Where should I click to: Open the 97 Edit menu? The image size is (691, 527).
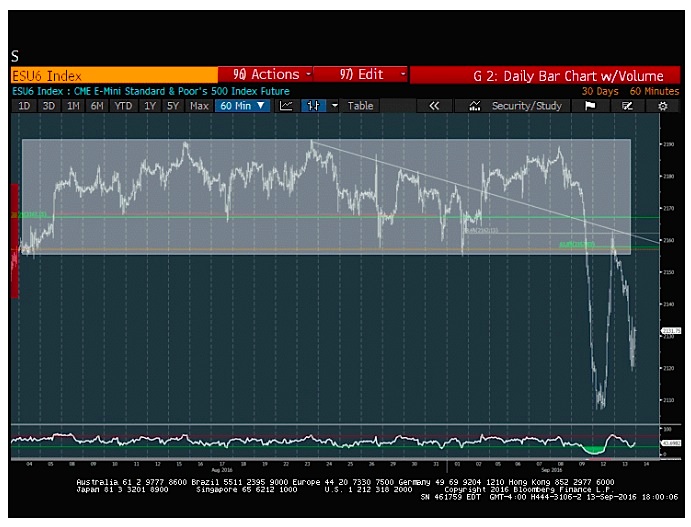click(x=361, y=74)
